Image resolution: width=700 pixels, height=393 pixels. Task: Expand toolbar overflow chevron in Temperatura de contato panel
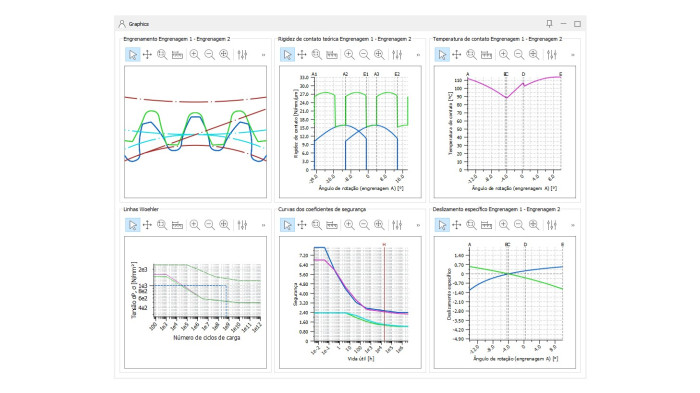coord(573,55)
